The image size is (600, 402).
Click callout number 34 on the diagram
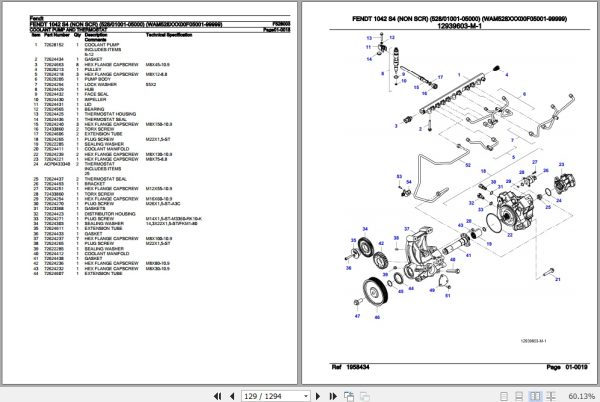pos(365,229)
